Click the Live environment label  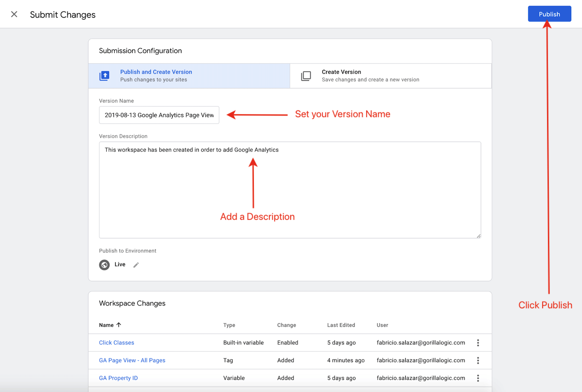[x=120, y=264]
